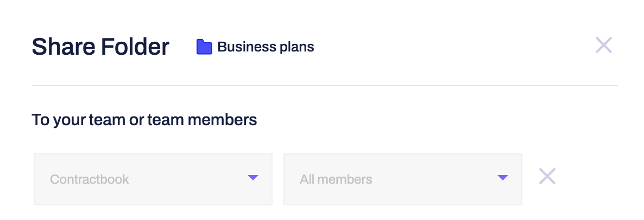Viewport: 644px width, 220px height.
Task: Click the Share Folder title
Action: [x=100, y=47]
